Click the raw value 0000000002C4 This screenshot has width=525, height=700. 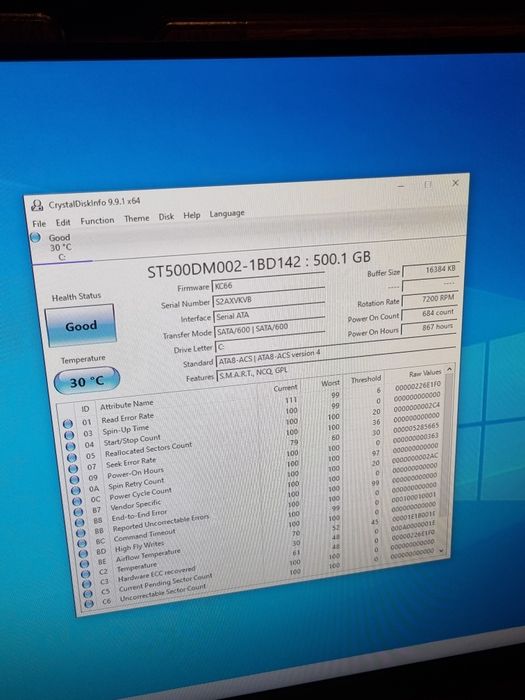point(417,406)
